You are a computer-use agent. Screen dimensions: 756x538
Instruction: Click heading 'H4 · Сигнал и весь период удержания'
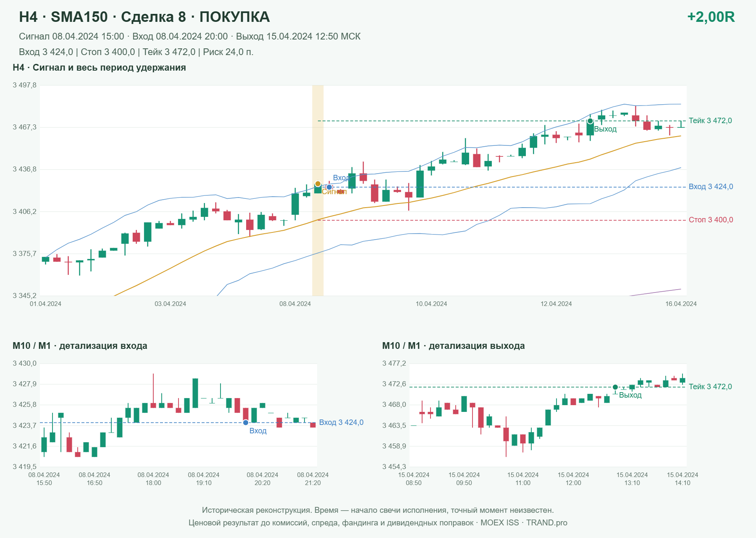[x=99, y=68]
